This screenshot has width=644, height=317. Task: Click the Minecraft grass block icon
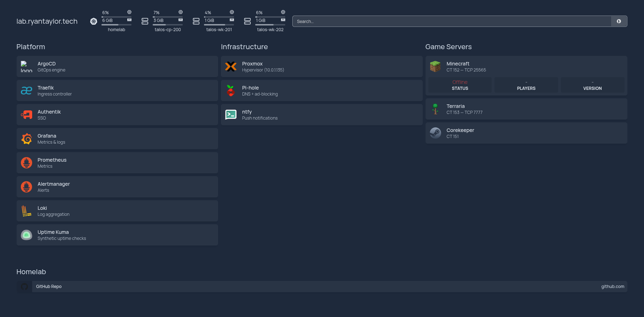[435, 67]
